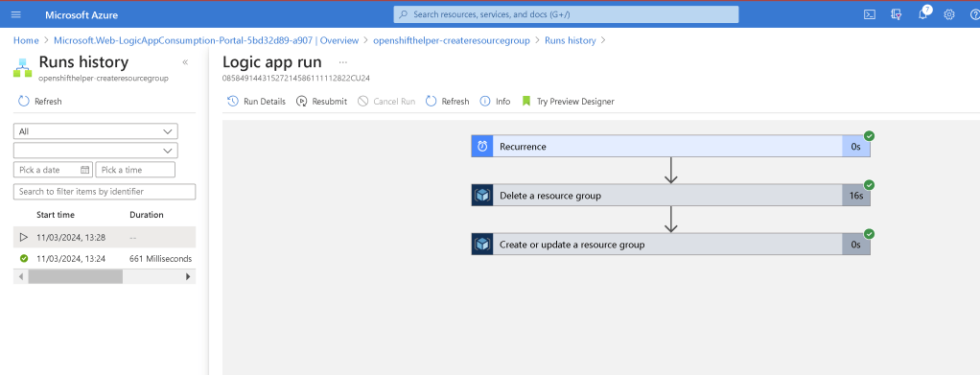
Task: Click the Search to filter items by identifier box
Action: 105,191
